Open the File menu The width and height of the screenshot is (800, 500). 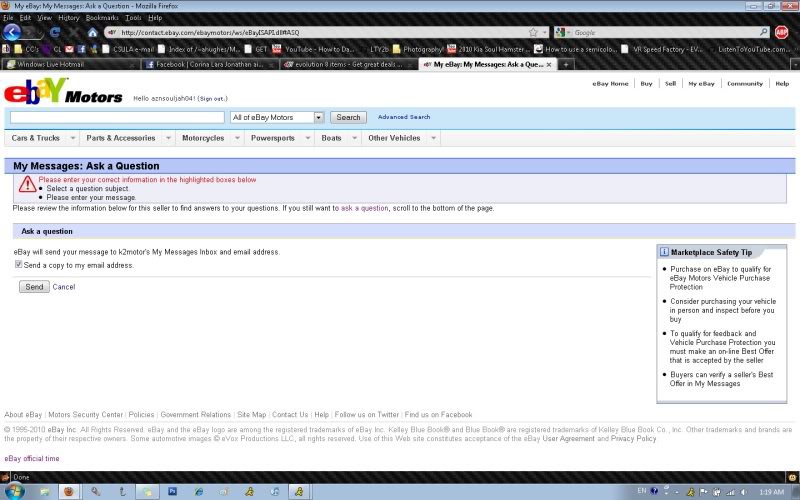[8, 17]
